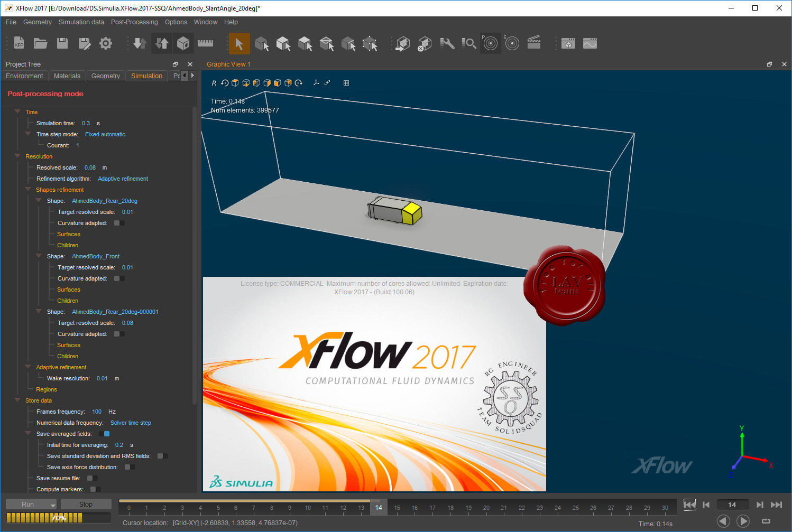Screen dimensions: 792x532
Task: Open the clapperboard animation export icon
Action: pos(534,43)
